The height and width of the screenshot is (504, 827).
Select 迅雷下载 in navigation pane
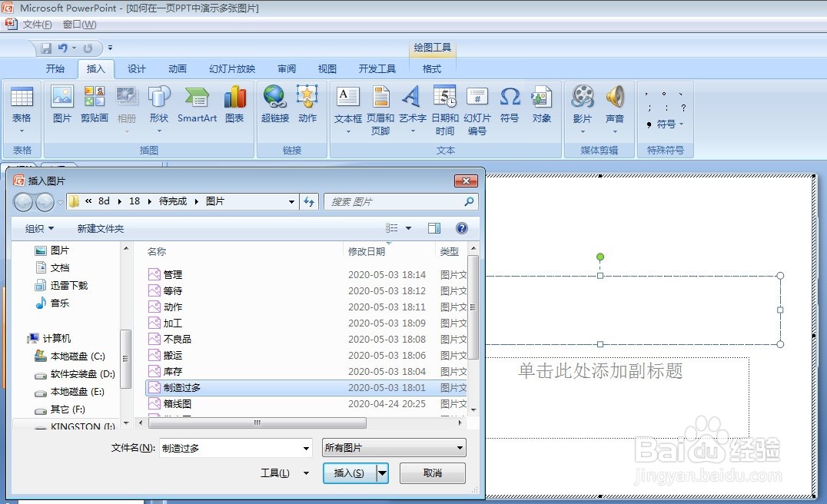click(69, 285)
